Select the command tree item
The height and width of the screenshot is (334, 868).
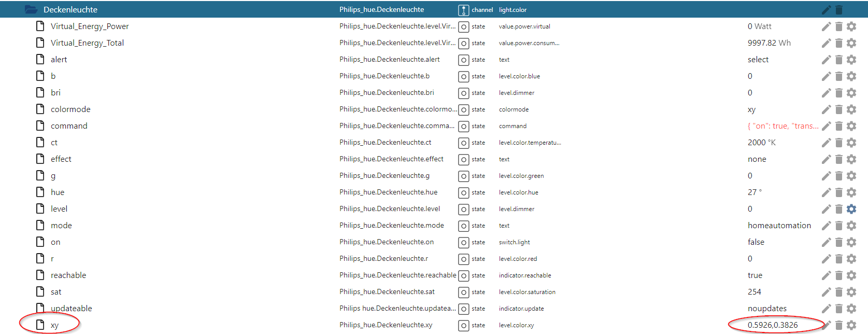pyautogui.click(x=69, y=126)
